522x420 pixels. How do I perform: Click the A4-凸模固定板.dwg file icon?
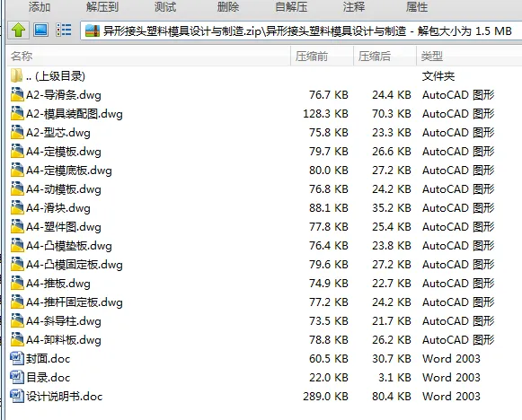click(17, 265)
